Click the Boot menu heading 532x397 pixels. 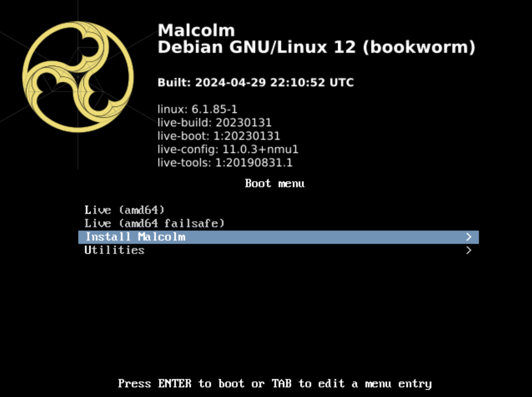click(x=275, y=183)
